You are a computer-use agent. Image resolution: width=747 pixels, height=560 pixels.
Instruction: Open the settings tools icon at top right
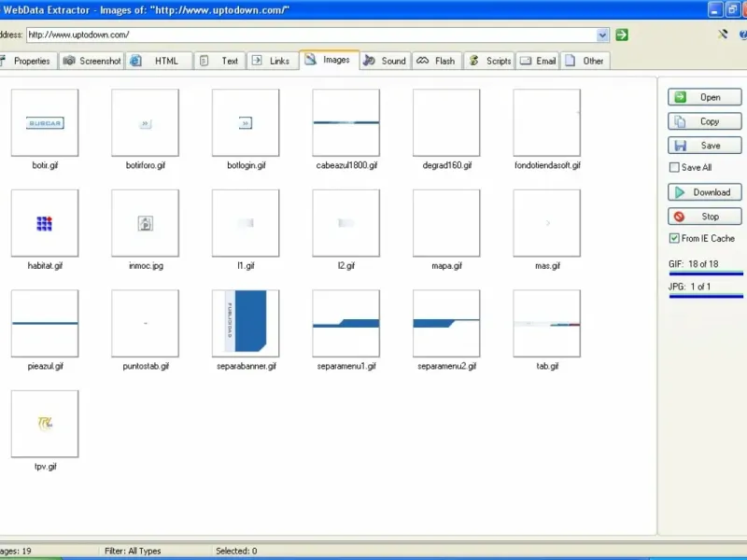pyautogui.click(x=723, y=35)
